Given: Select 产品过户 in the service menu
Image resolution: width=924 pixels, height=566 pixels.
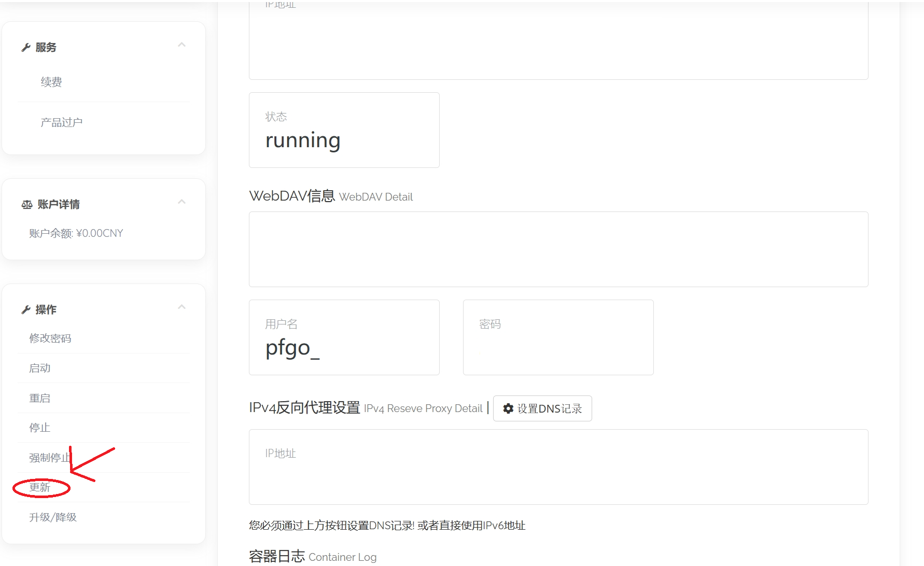Looking at the screenshot, I should click(x=61, y=122).
